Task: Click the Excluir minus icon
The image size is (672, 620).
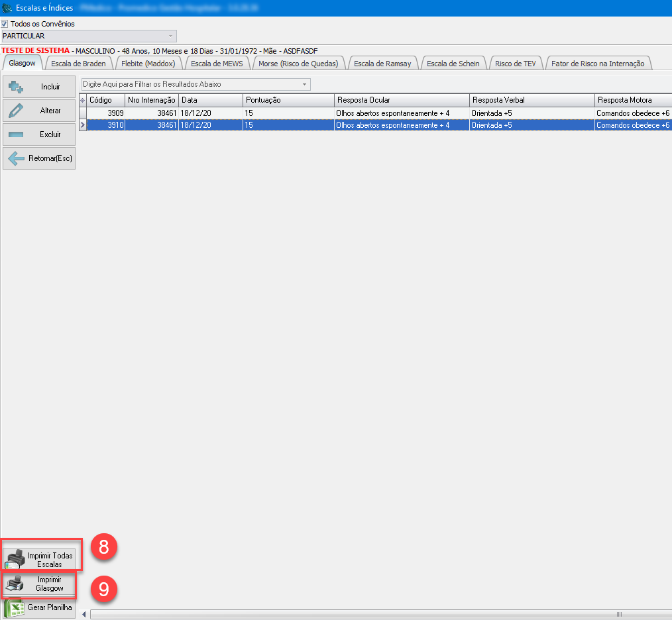Action: point(16,134)
